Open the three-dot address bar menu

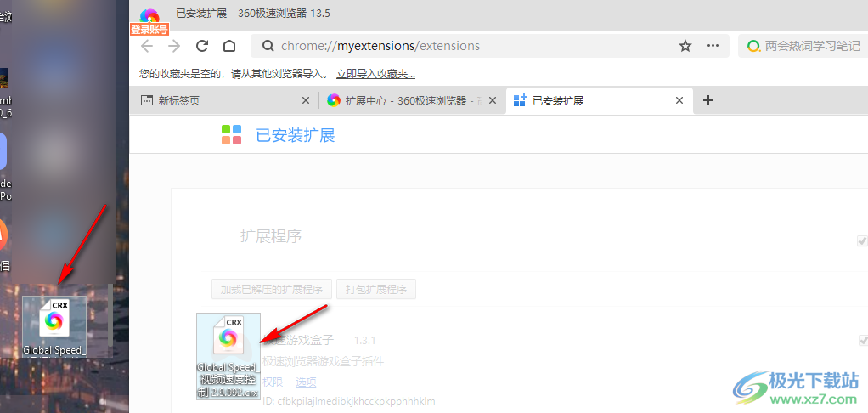pyautogui.click(x=713, y=46)
